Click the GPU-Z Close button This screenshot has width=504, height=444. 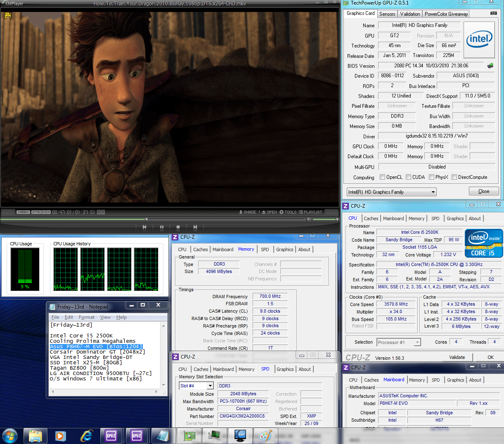483,191
